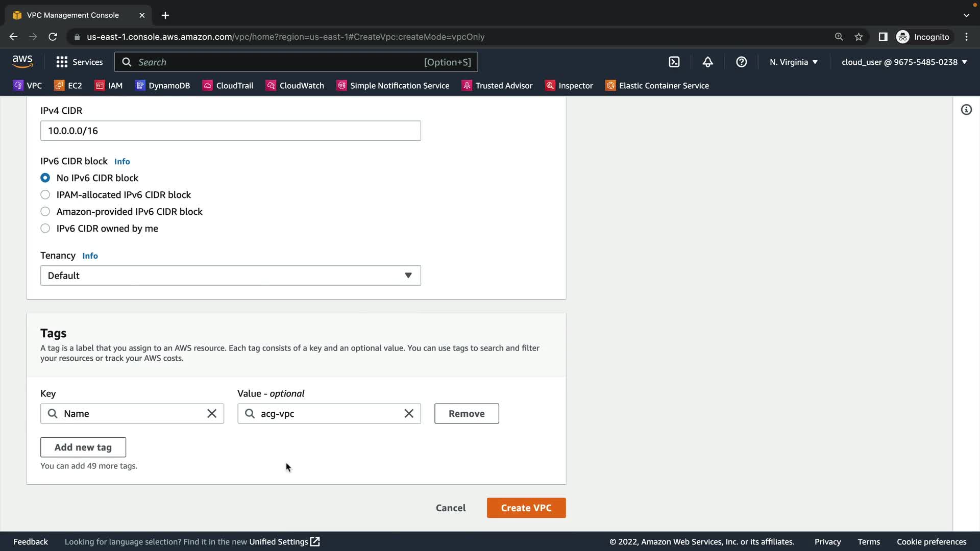The width and height of the screenshot is (980, 551).
Task: Bookmark this page with the star icon
Action: click(x=859, y=37)
